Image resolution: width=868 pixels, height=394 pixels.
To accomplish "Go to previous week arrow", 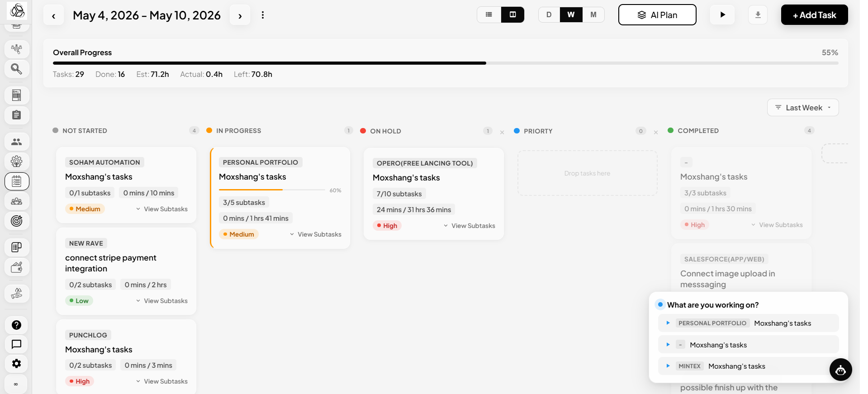I will (53, 16).
